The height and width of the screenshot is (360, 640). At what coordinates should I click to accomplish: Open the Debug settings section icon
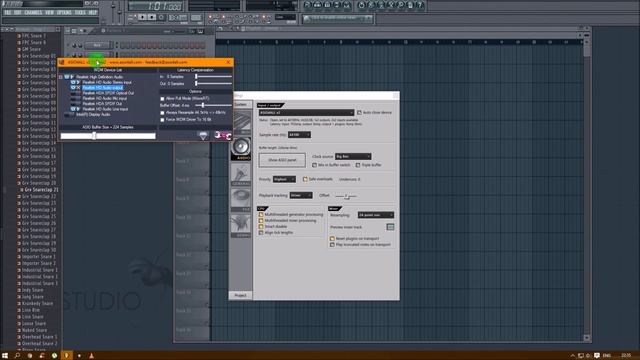(241, 226)
